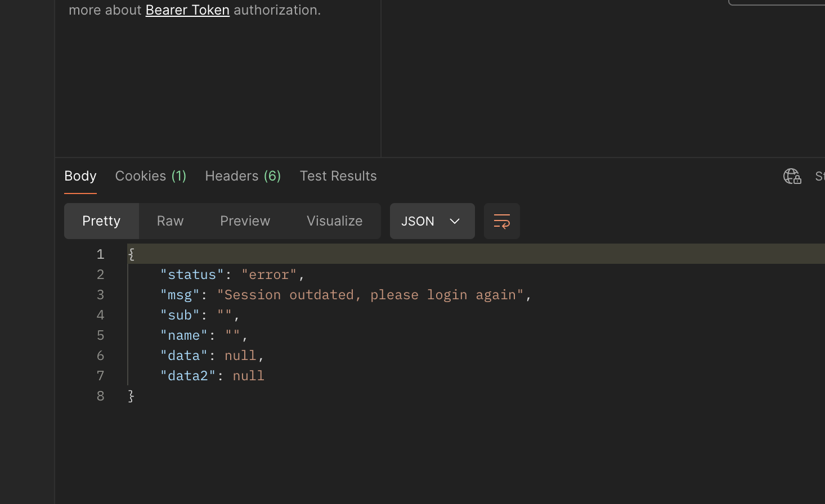Click the "data2" key on line 7
Viewport: 825px width, 504px height.
click(188, 376)
